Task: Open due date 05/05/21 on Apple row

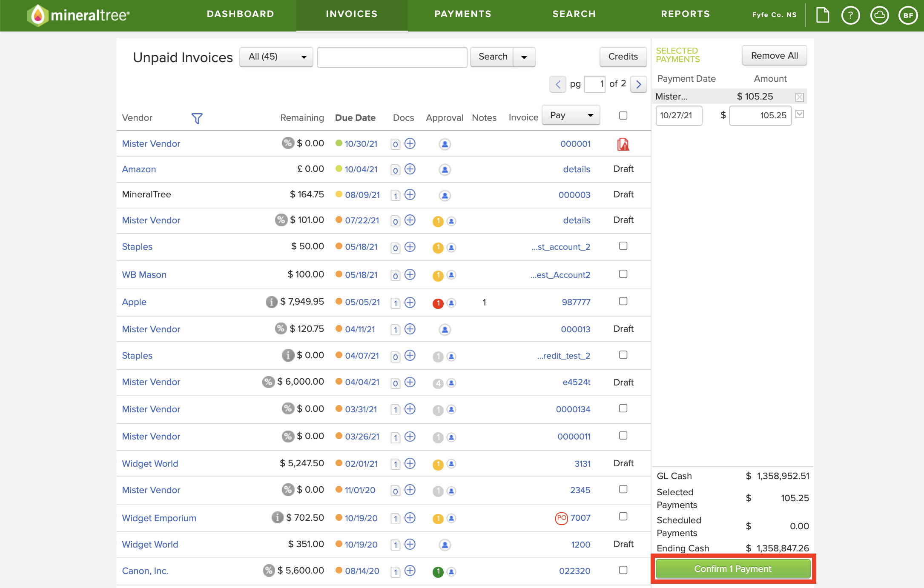Action: (x=362, y=302)
